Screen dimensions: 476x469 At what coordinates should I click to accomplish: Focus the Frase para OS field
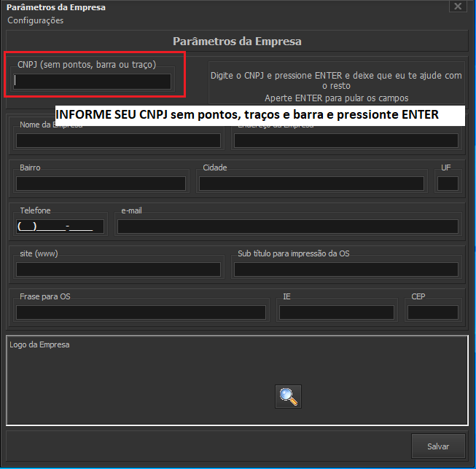[x=141, y=312]
